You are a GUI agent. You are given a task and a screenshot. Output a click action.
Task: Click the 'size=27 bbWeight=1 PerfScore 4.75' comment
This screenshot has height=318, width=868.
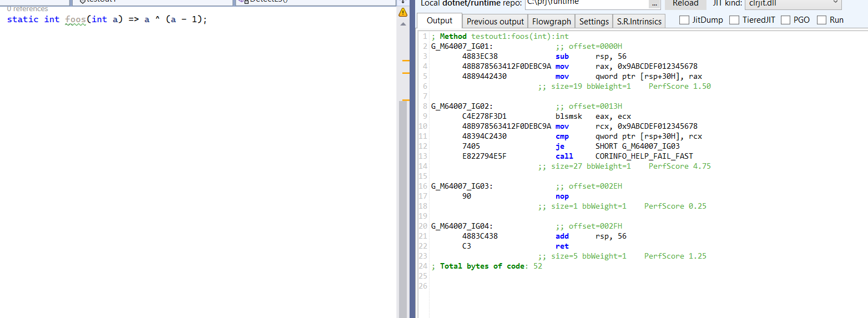coord(624,166)
